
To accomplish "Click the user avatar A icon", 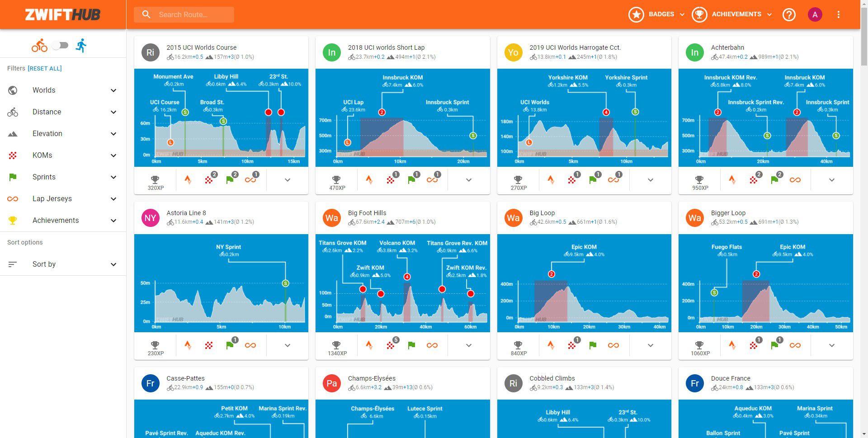I will [815, 14].
